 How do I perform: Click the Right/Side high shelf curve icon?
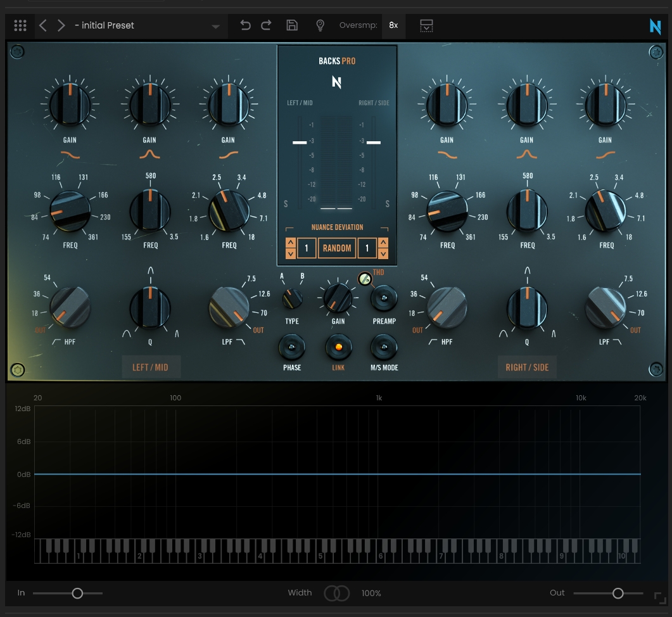coord(605,155)
